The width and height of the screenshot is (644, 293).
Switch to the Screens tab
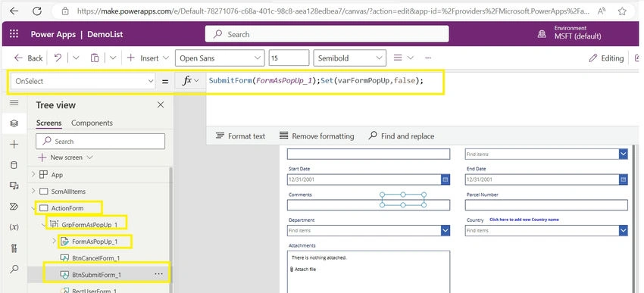coord(49,123)
